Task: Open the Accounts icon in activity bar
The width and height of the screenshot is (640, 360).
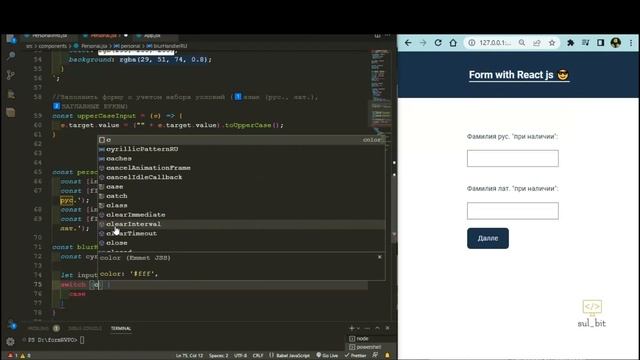Action: tap(11, 324)
